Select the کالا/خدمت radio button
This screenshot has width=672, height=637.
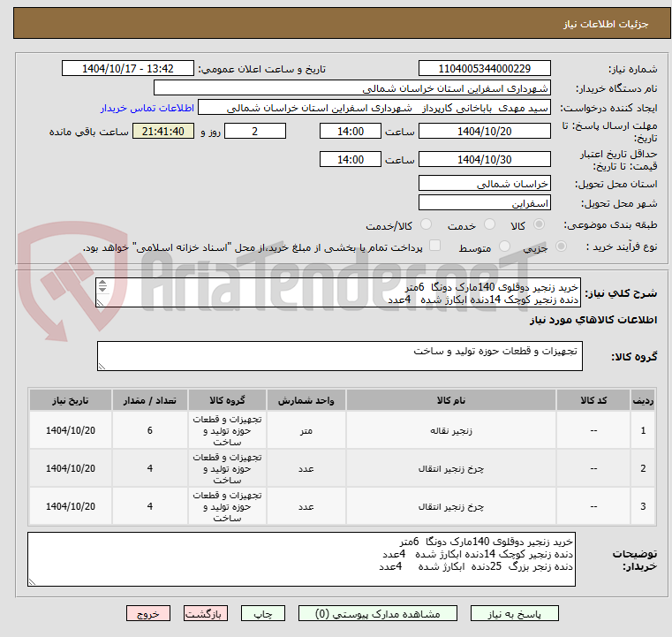pos(426,224)
